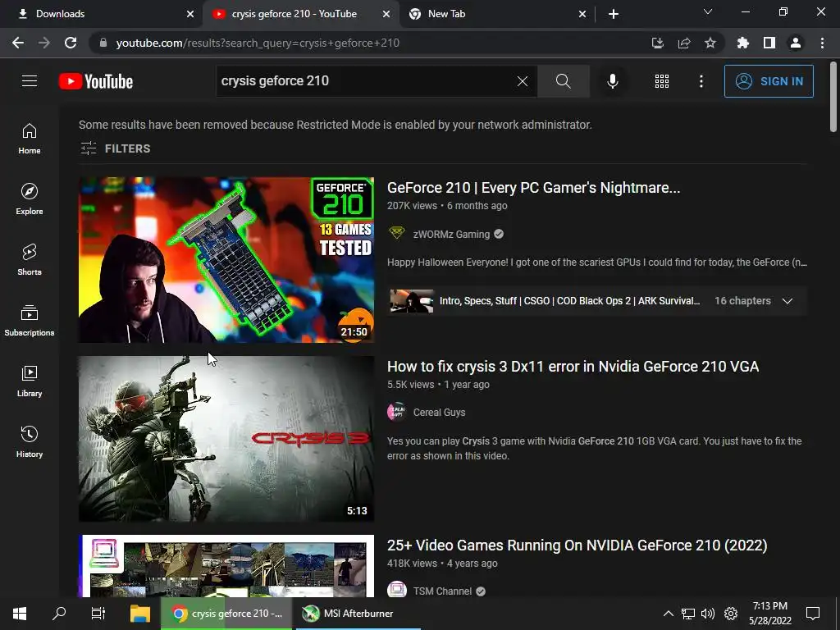Image resolution: width=840 pixels, height=630 pixels.
Task: Open the network icon in system tray
Action: [688, 614]
